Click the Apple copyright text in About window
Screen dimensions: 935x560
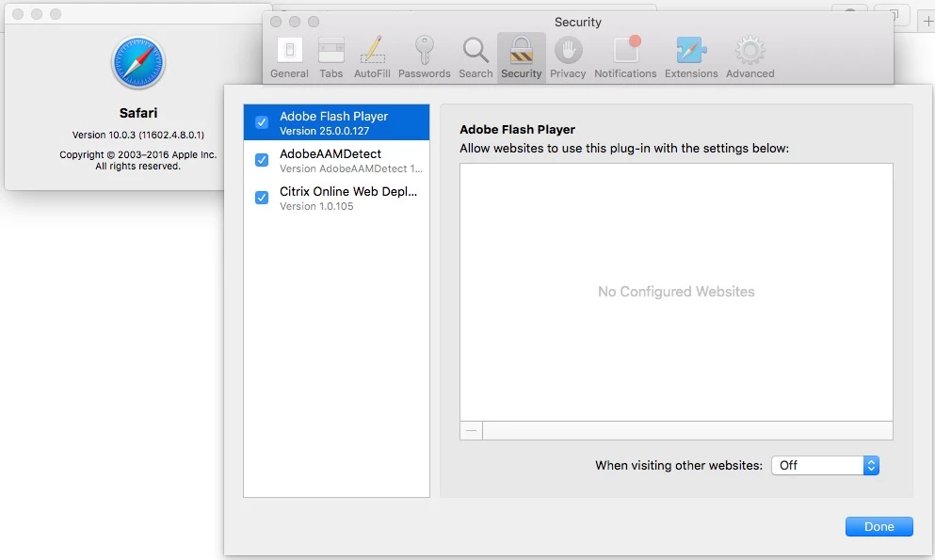[x=137, y=160]
